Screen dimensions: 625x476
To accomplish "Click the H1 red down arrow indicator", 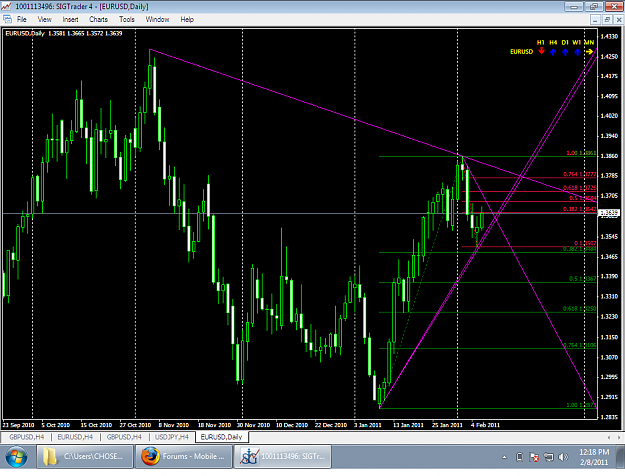I will [x=541, y=51].
